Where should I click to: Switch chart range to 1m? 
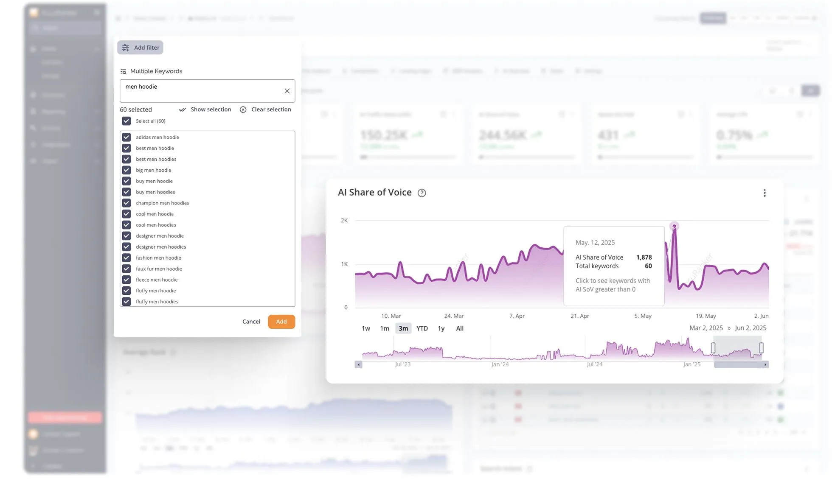385,328
